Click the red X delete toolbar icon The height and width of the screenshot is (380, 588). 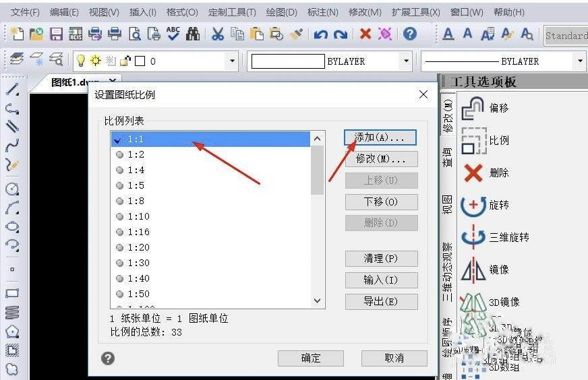pos(365,34)
